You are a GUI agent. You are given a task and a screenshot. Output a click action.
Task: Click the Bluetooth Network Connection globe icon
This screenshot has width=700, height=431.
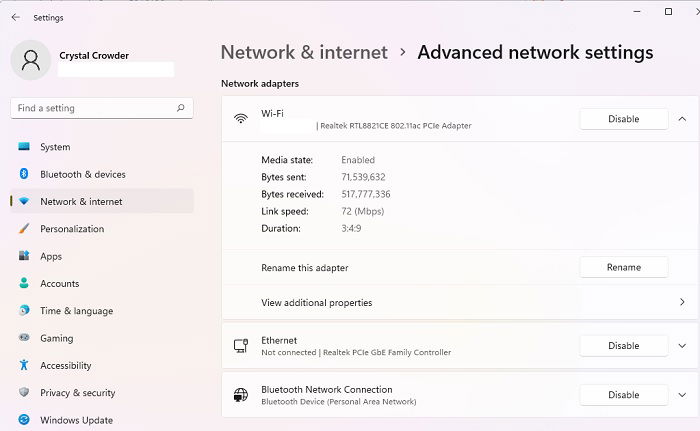241,395
